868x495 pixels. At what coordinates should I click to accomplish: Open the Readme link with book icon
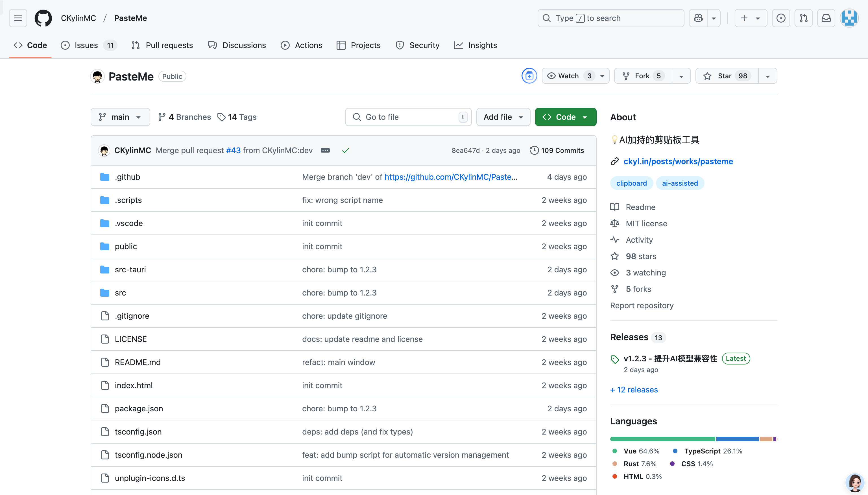tap(633, 207)
